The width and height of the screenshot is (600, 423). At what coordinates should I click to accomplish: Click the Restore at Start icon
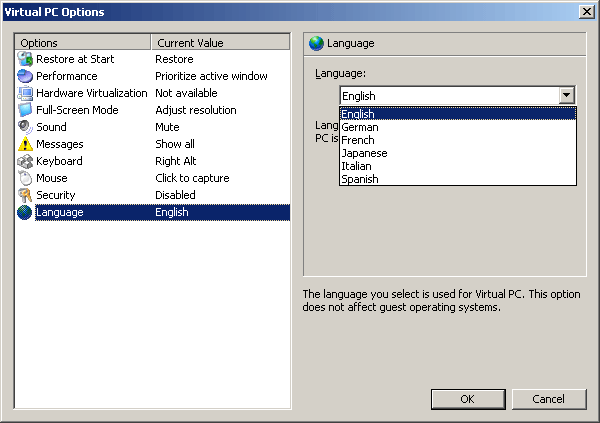25,59
